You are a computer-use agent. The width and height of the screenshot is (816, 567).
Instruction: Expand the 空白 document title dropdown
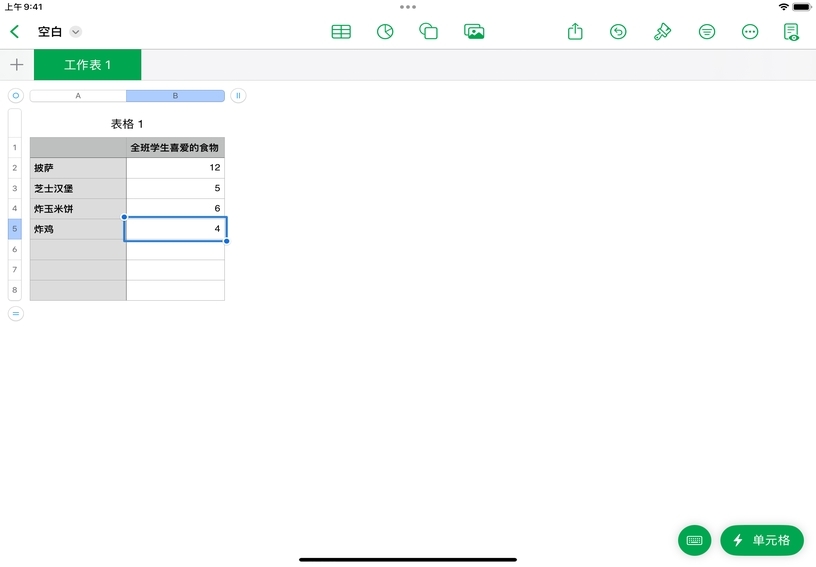pos(76,32)
